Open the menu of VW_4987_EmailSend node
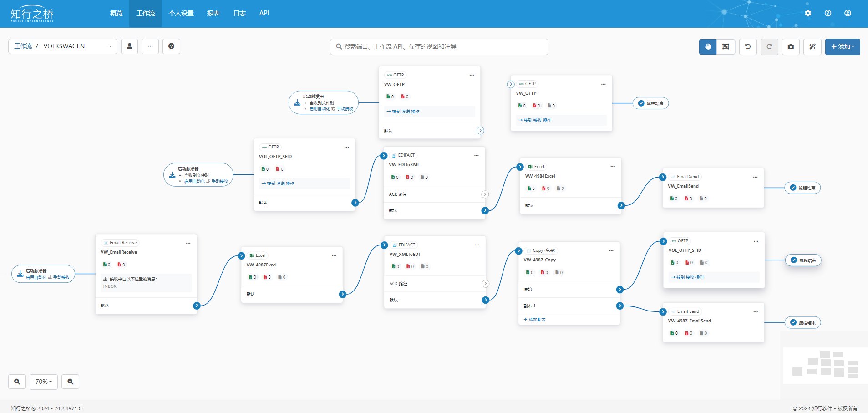Screen dimensions: 868x413 (756, 311)
